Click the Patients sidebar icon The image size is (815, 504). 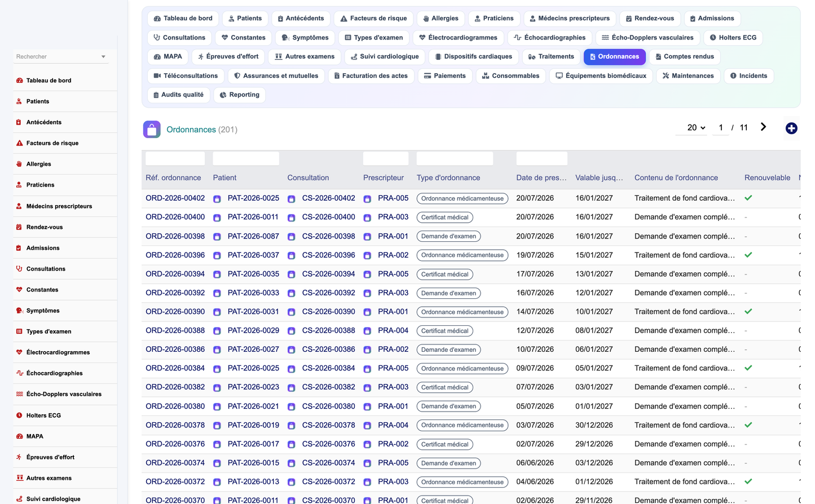20,101
